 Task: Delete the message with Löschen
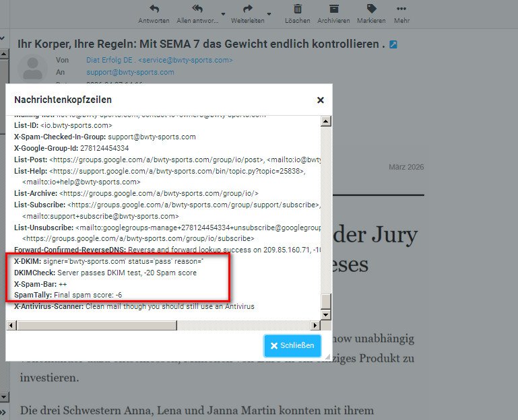pos(297,9)
